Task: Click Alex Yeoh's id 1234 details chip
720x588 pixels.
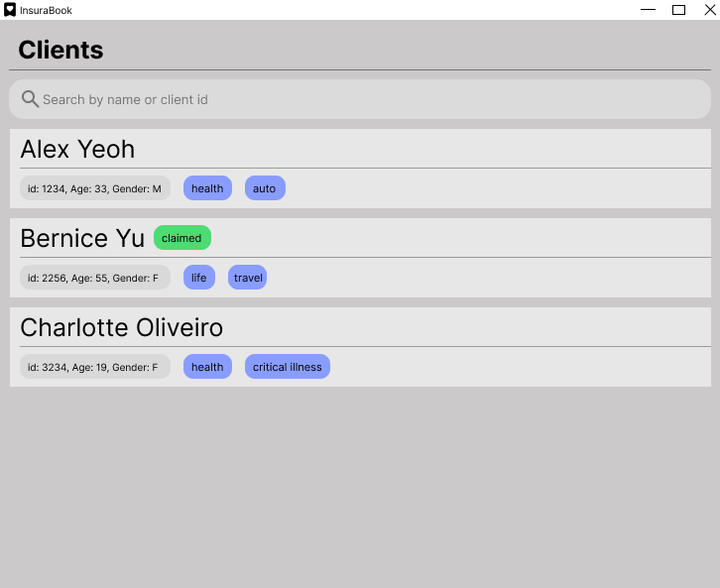Action: 94,188
